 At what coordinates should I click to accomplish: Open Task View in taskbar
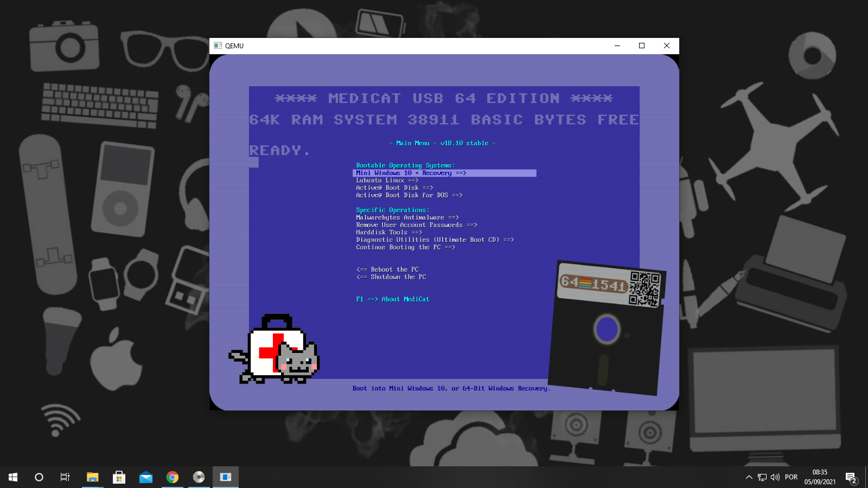65,477
